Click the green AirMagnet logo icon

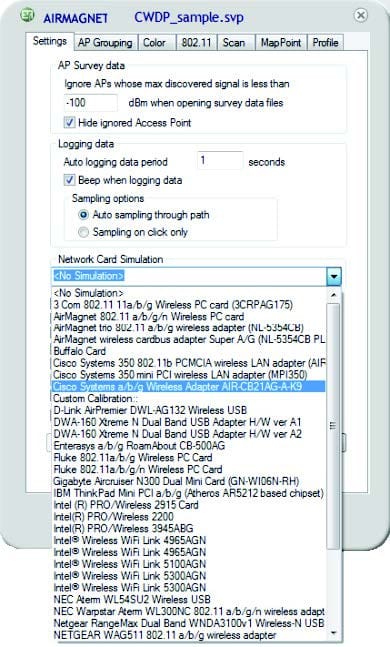pos(28,15)
